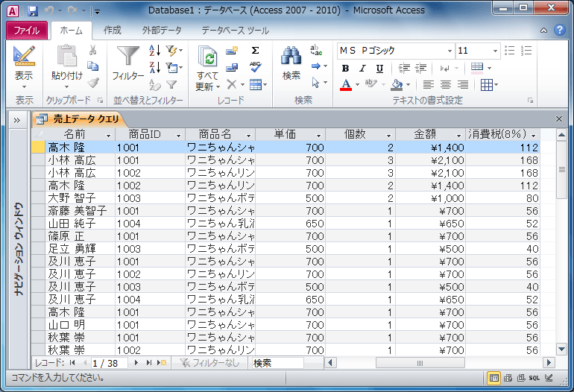Expand the 商品ID column filter arrow

click(178, 135)
